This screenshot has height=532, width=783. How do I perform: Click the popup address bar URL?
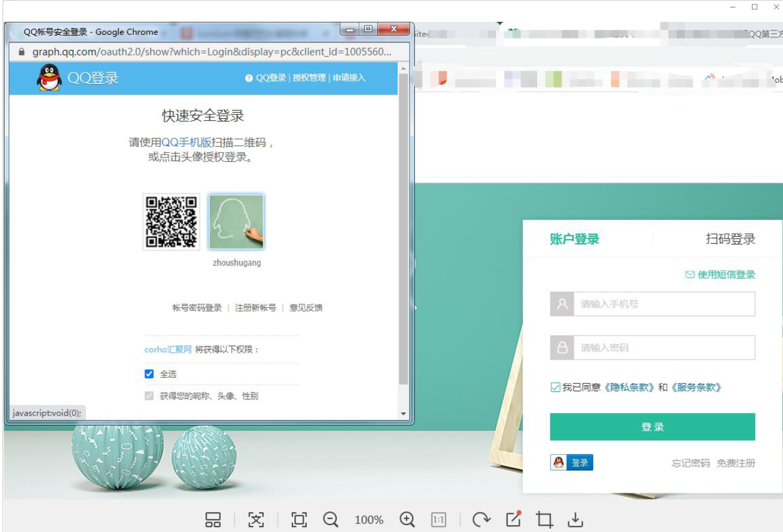pos(212,52)
